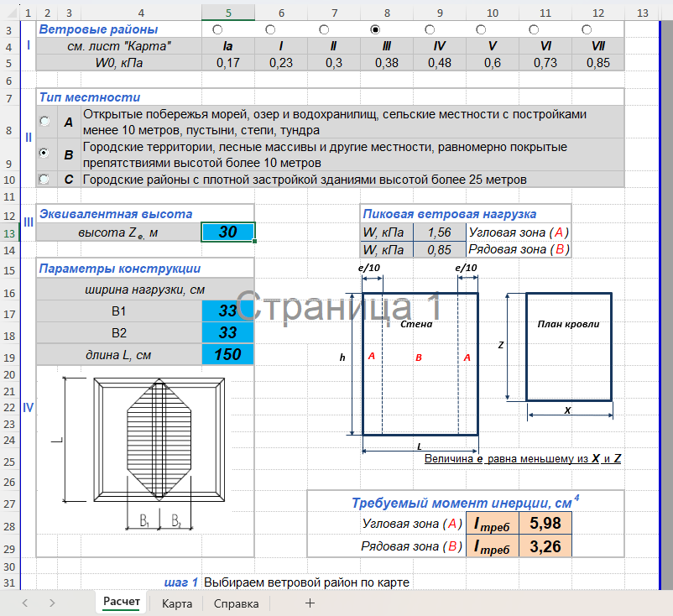Select column header 8
This screenshot has height=616, width=673.
(x=387, y=13)
